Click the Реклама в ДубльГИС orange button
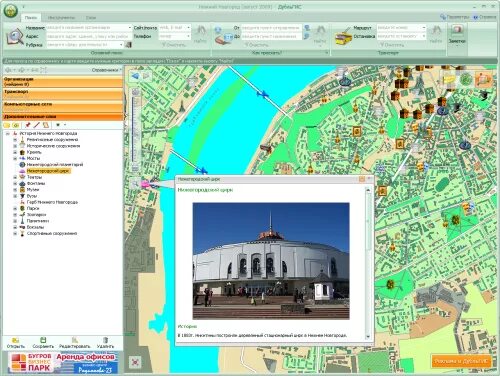The width and height of the screenshot is (500, 376). click(461, 361)
